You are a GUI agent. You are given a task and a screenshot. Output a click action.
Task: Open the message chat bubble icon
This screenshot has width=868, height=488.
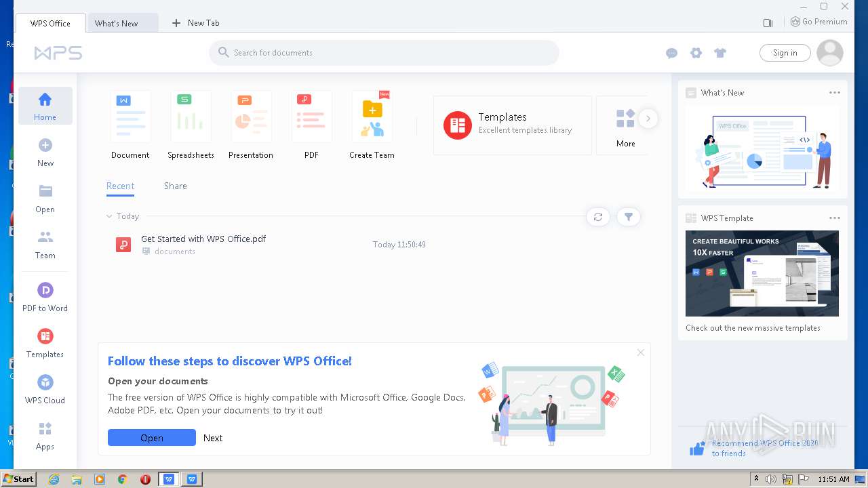click(x=671, y=53)
